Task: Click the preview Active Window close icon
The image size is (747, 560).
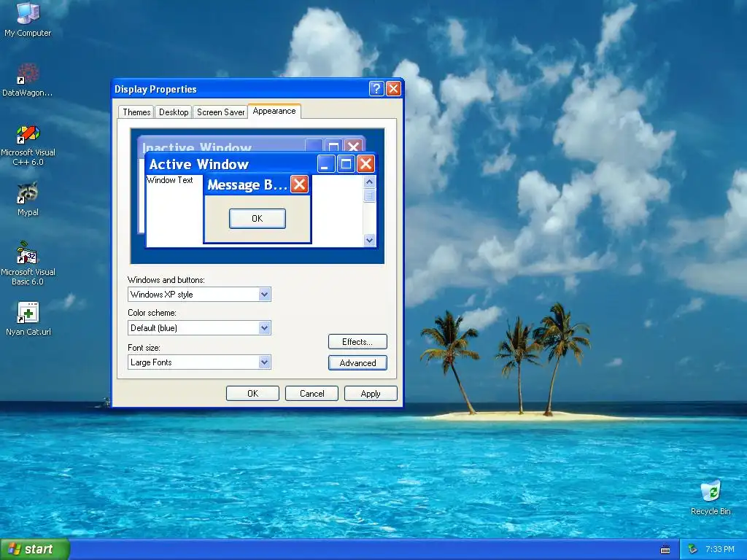Action: (365, 164)
